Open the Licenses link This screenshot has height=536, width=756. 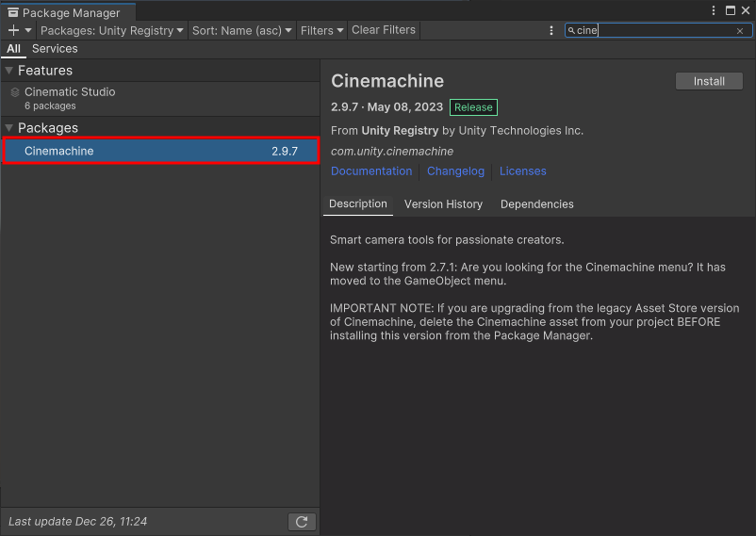pyautogui.click(x=522, y=171)
